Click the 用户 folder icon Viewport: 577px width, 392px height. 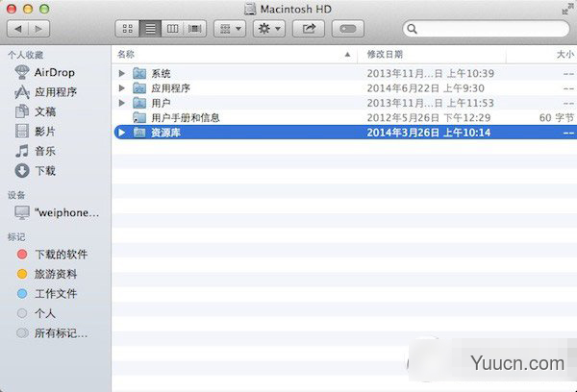[x=139, y=103]
